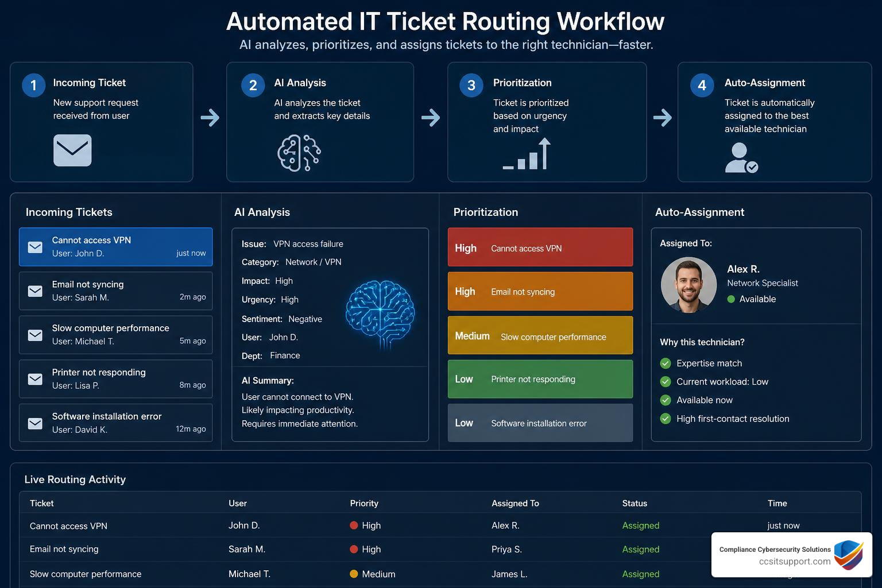Image resolution: width=882 pixels, height=588 pixels.
Task: Click gray Low Software installation error bar
Action: coord(540,423)
